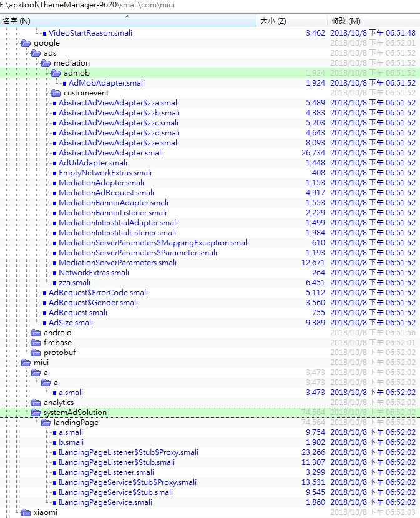This screenshot has height=518, width=420.
Task: Sort by the 名字 (N) column header
Action: (128, 21)
